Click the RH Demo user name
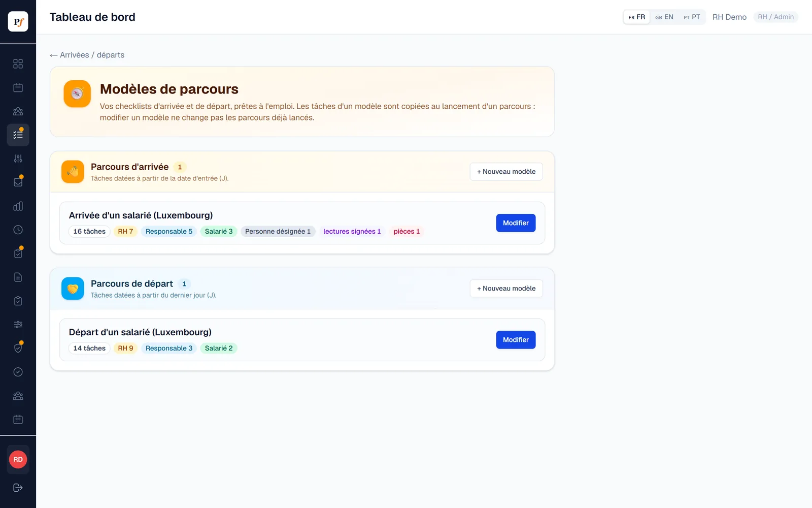This screenshot has height=508, width=812. click(729, 17)
